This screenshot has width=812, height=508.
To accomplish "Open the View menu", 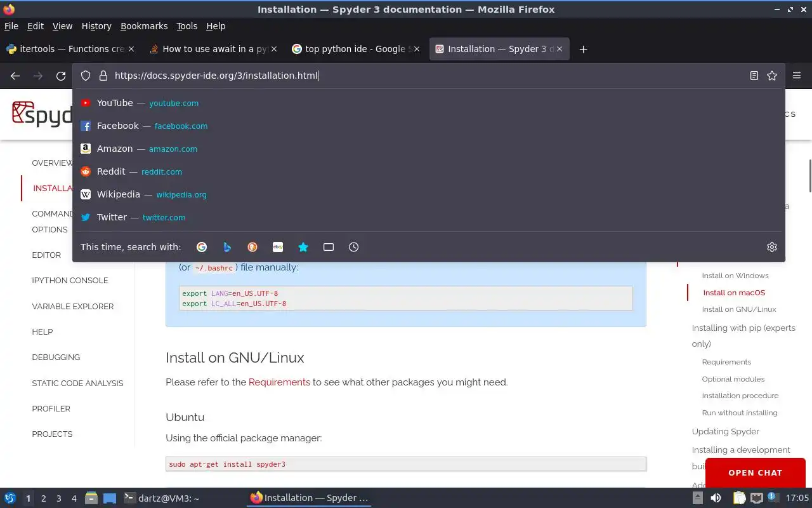I will pyautogui.click(x=62, y=26).
